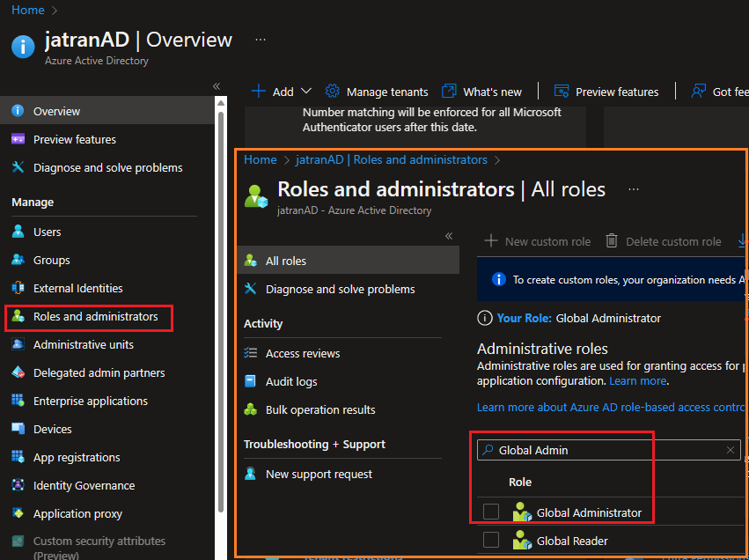Click the Got feedback person icon
Screen dimensions: 749x560
[x=698, y=92]
